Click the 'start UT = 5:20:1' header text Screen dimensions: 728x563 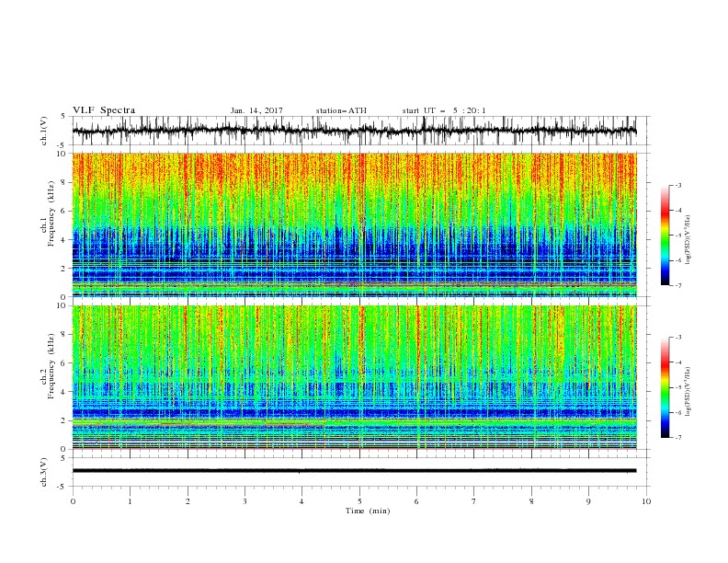pyautogui.click(x=444, y=110)
